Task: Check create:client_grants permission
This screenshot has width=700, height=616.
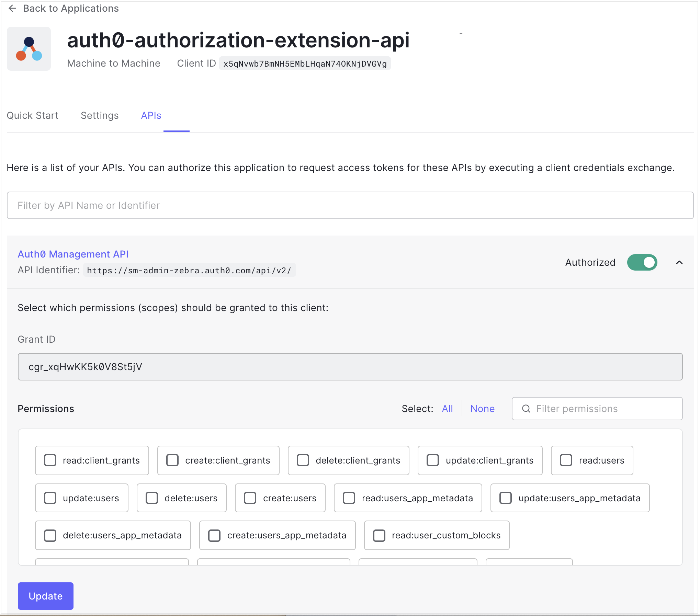Action: click(172, 460)
